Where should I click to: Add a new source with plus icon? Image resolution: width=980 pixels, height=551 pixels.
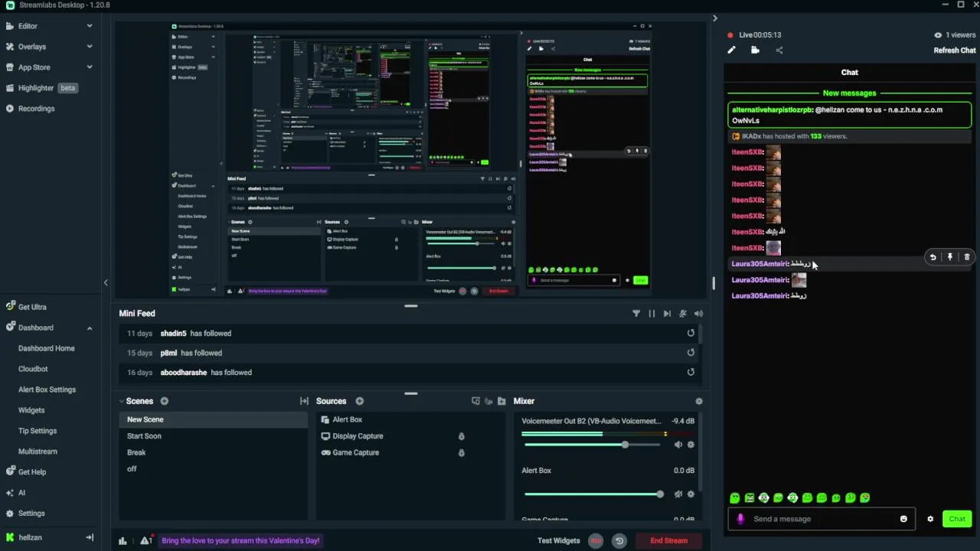359,401
